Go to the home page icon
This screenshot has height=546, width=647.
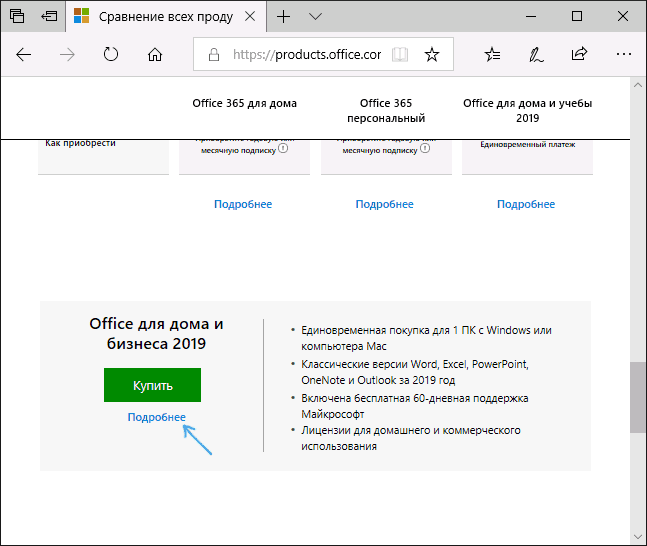(155, 54)
